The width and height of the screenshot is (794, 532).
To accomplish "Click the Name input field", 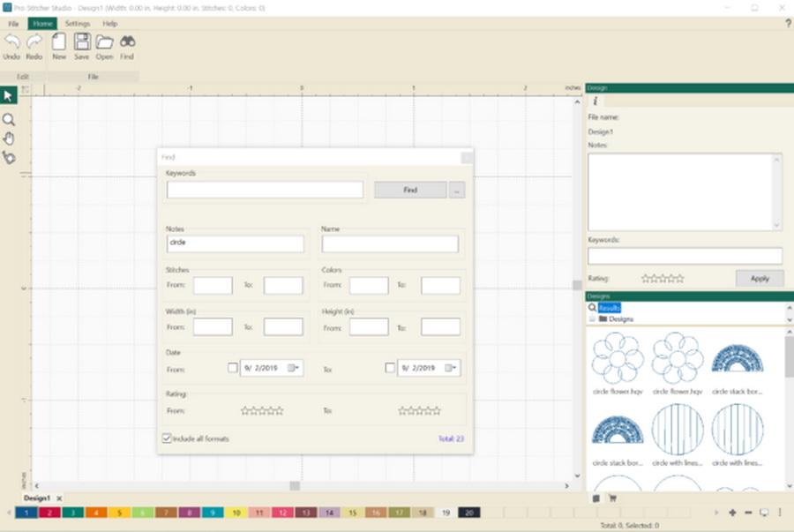I will pos(390,244).
